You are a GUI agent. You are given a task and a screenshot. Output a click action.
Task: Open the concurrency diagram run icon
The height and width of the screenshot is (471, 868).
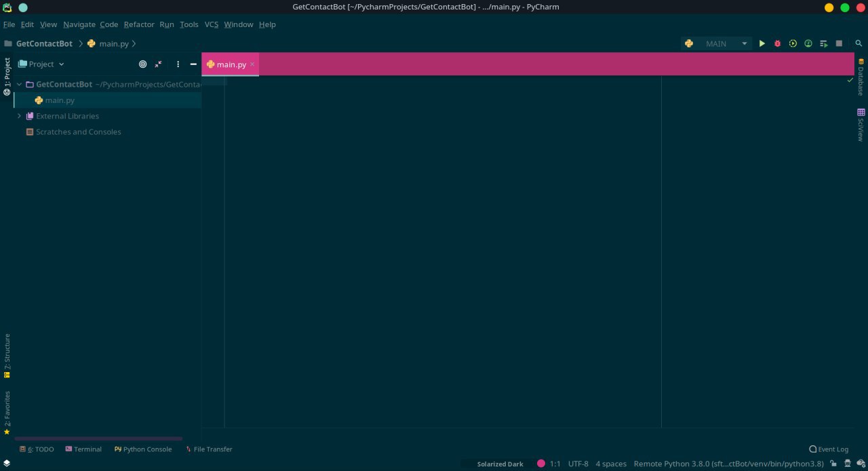824,43
